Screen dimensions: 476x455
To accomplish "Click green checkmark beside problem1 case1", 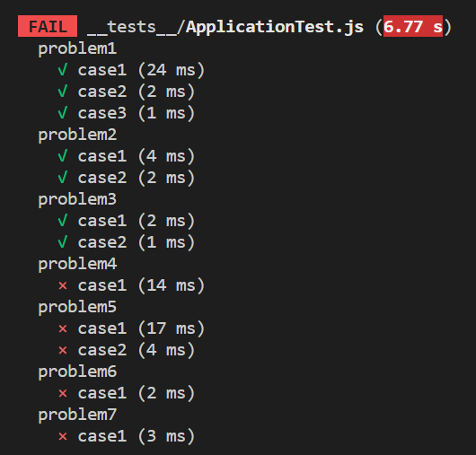I will pyautogui.click(x=63, y=70).
